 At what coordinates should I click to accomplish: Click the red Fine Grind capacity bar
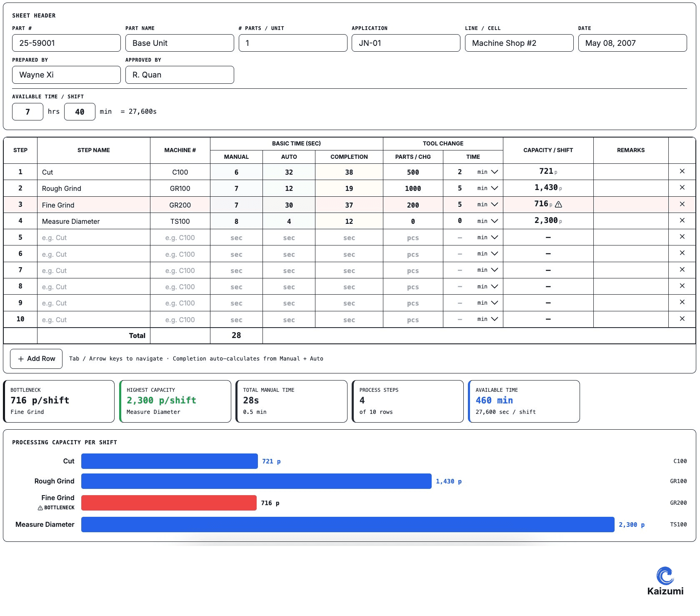pos(168,503)
